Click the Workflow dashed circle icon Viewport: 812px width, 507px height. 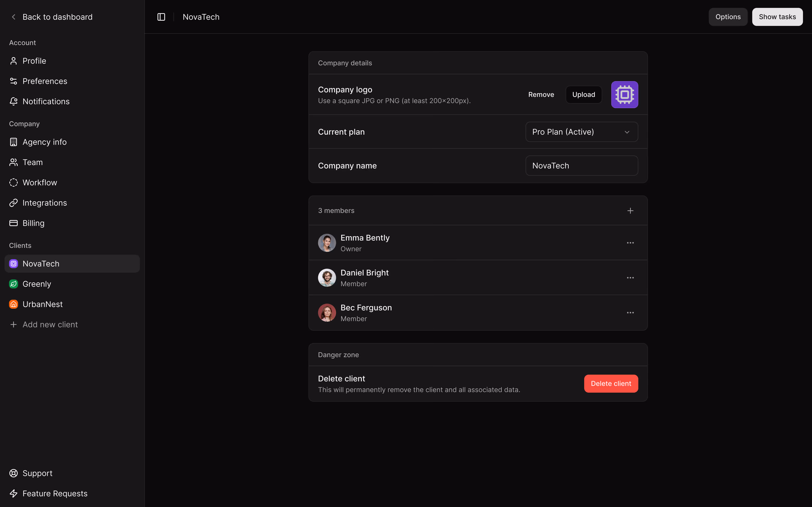(13, 182)
